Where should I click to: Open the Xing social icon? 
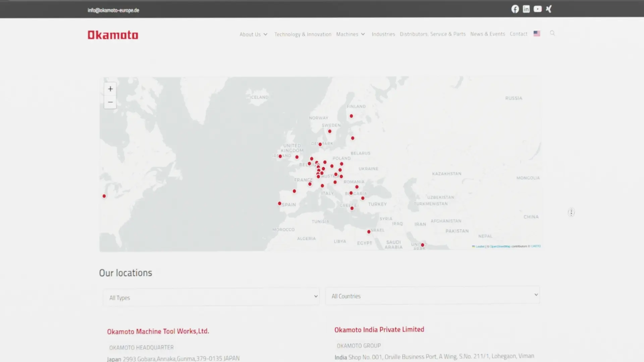tap(549, 9)
